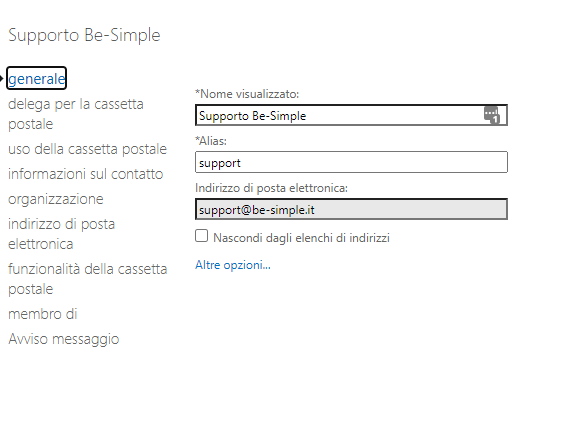
Task: Click the contact card icon in display name field
Action: click(x=492, y=115)
